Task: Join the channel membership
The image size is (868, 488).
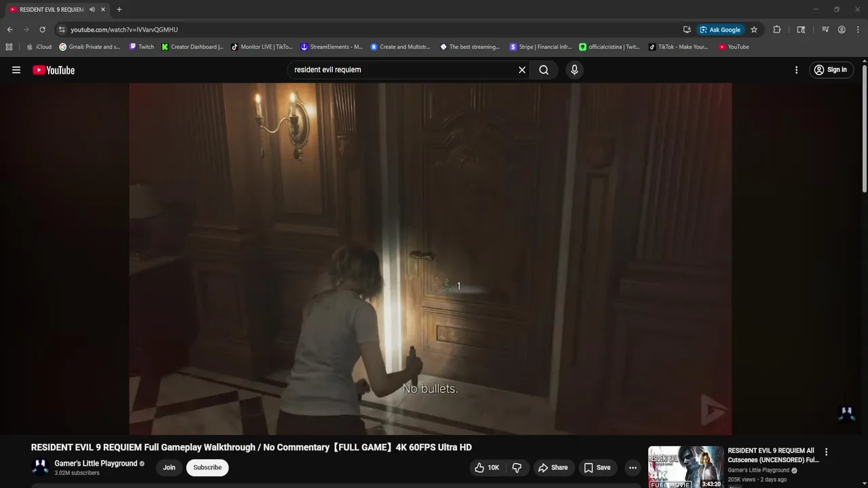Action: [169, 468]
